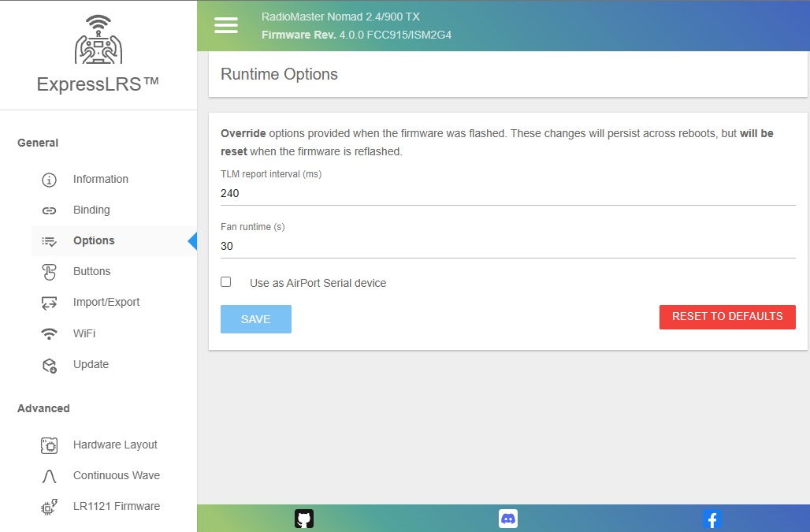The image size is (810, 532).
Task: Click the TLM report interval field
Action: [x=507, y=194]
